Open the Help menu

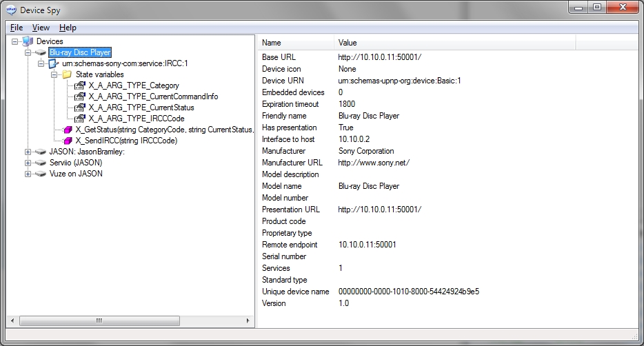(68, 28)
